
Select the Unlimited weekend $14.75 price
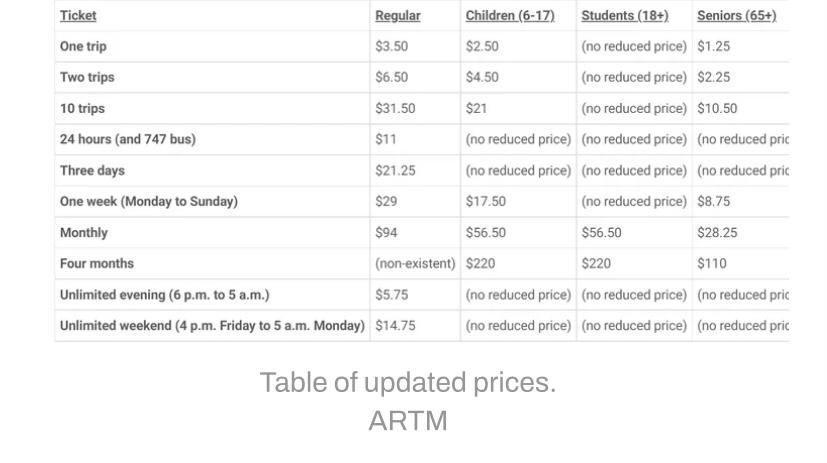[x=395, y=326]
